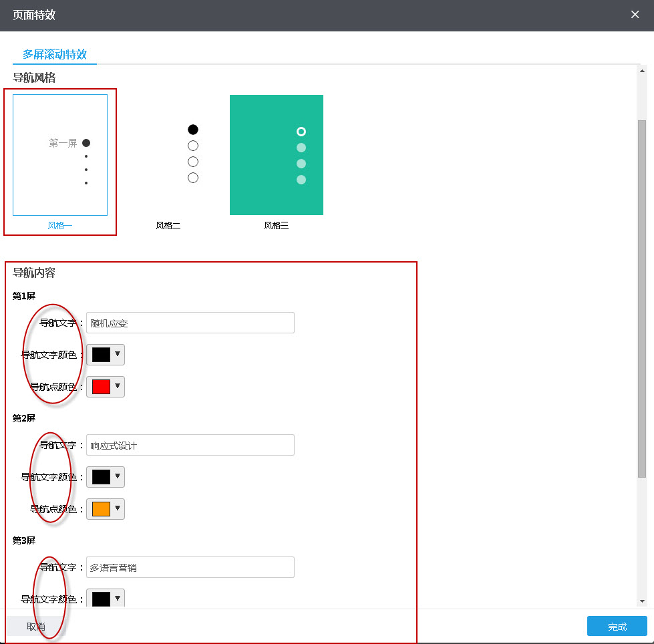
Task: Edit the 响应式设计 navigation text field
Action: [x=190, y=445]
